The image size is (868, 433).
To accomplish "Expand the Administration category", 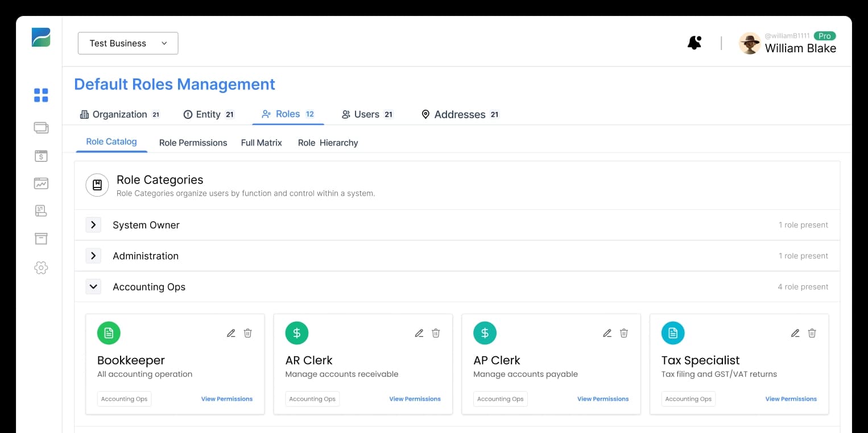I will (93, 256).
